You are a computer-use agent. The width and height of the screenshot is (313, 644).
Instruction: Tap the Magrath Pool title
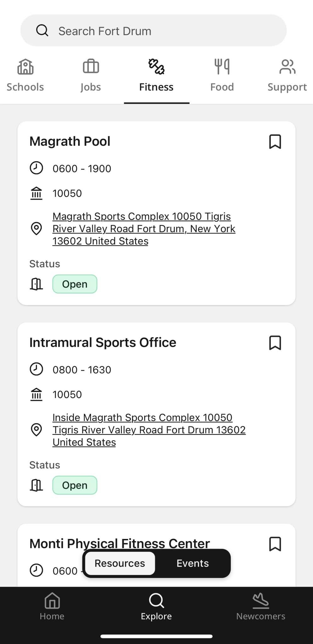[x=70, y=142]
